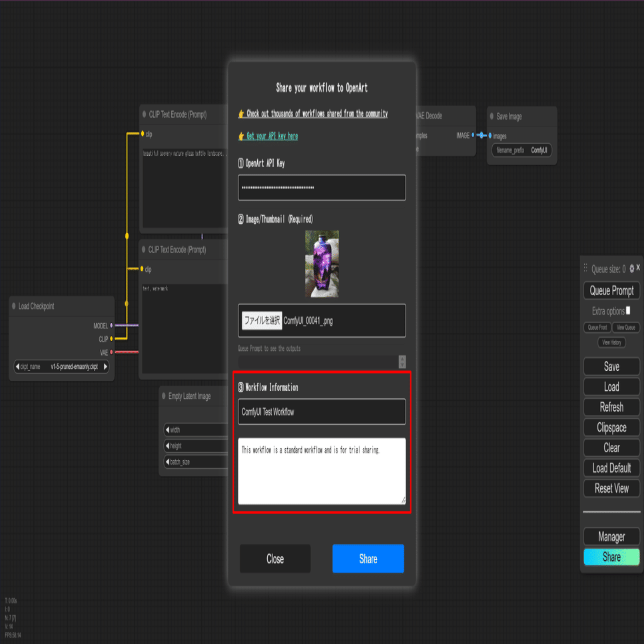Open the Manager menu button

[x=611, y=536]
